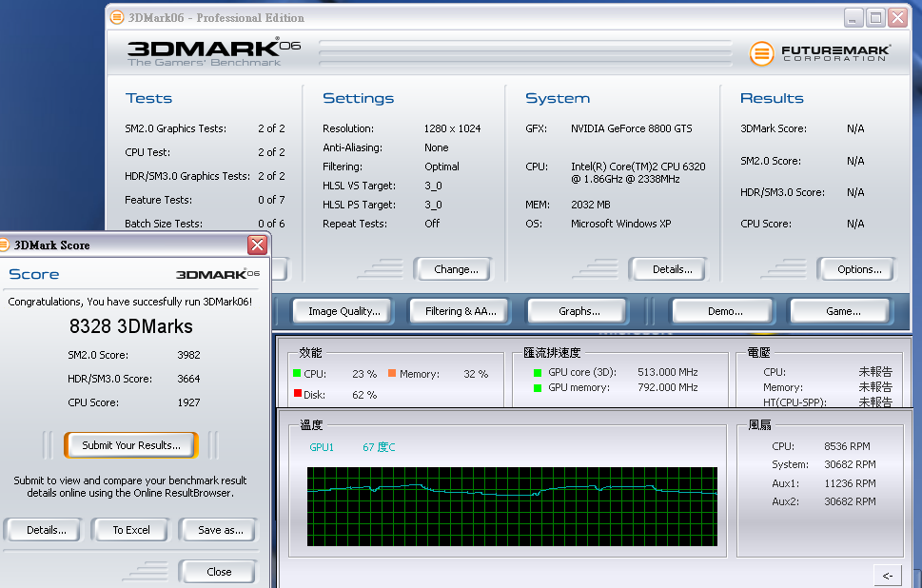Close the 3DMark Score dialog with X
Screen dimensions: 922x588
(257, 245)
